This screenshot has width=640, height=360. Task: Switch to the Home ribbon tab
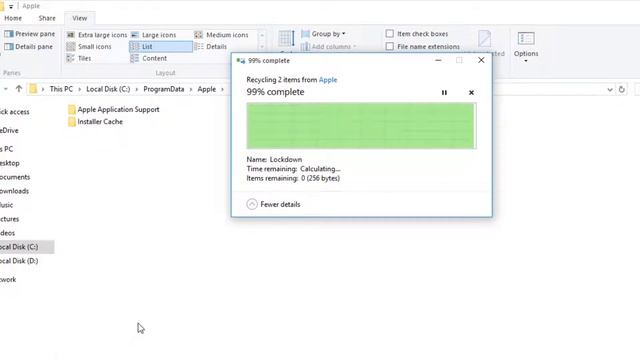pos(13,18)
